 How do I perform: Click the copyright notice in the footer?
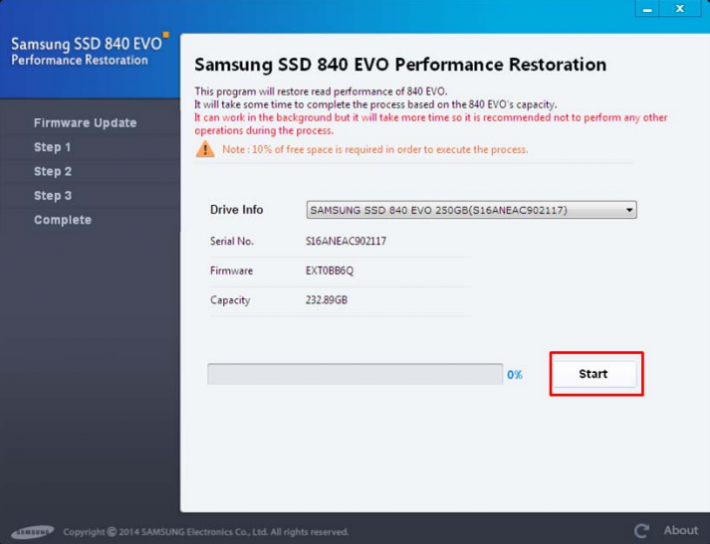pos(206,532)
